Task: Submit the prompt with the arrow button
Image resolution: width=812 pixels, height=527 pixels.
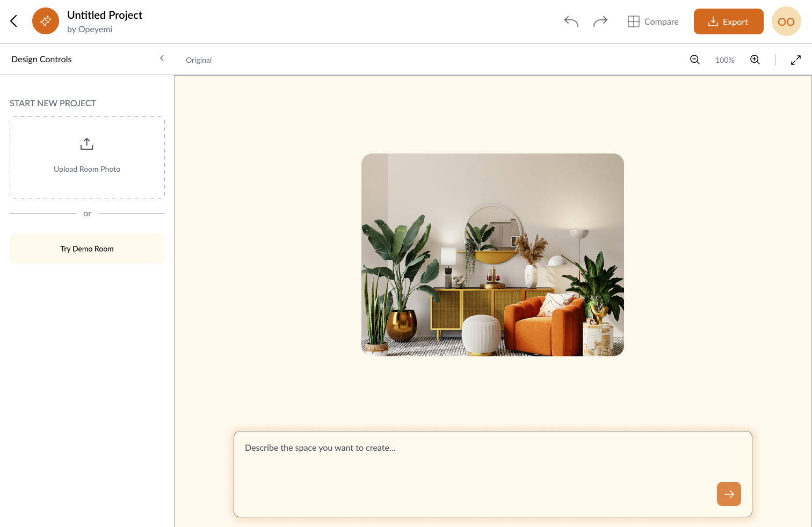Action: coord(729,494)
